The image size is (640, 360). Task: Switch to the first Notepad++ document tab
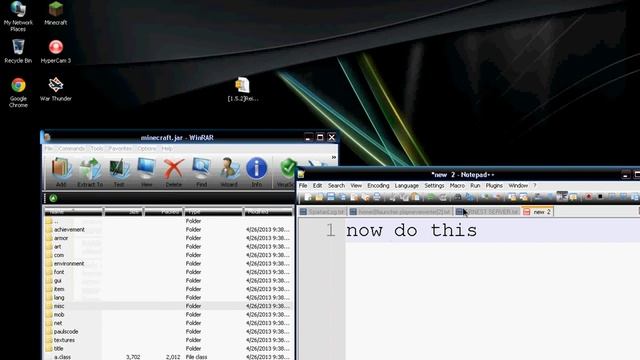tap(322, 212)
